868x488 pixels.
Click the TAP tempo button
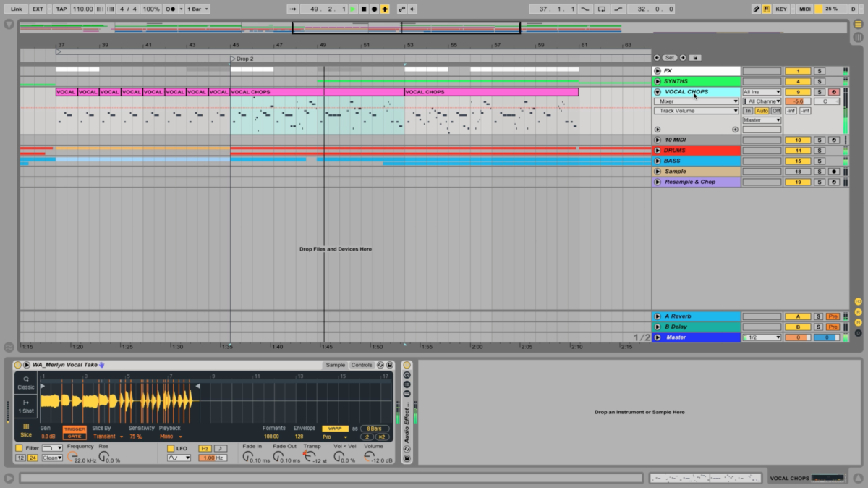(x=62, y=9)
